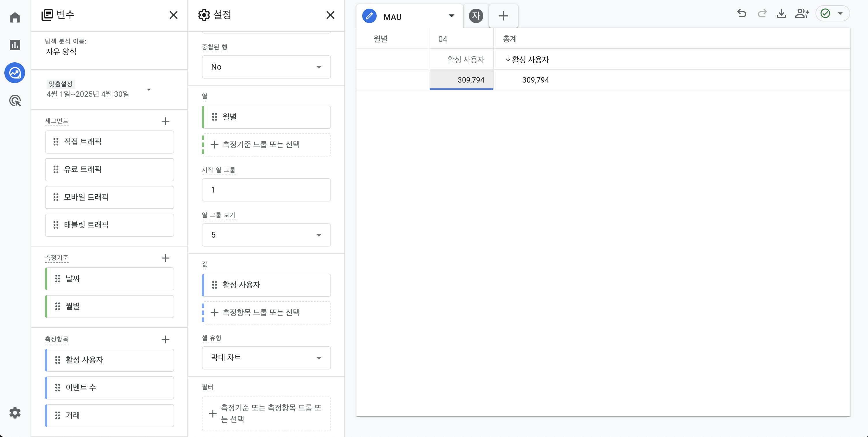Click the undo icon
The width and height of the screenshot is (868, 437).
tap(742, 14)
